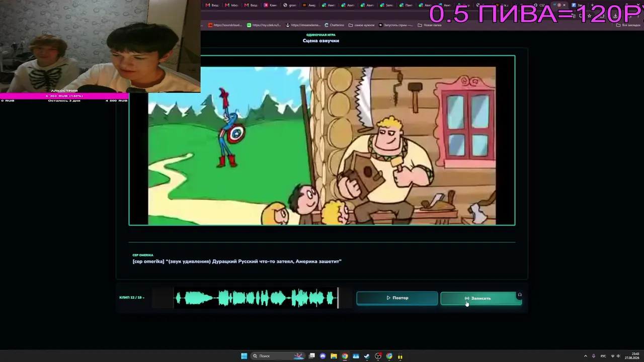The height and width of the screenshot is (362, 644).
Task: Open the Windows Start menu
Action: 244,356
